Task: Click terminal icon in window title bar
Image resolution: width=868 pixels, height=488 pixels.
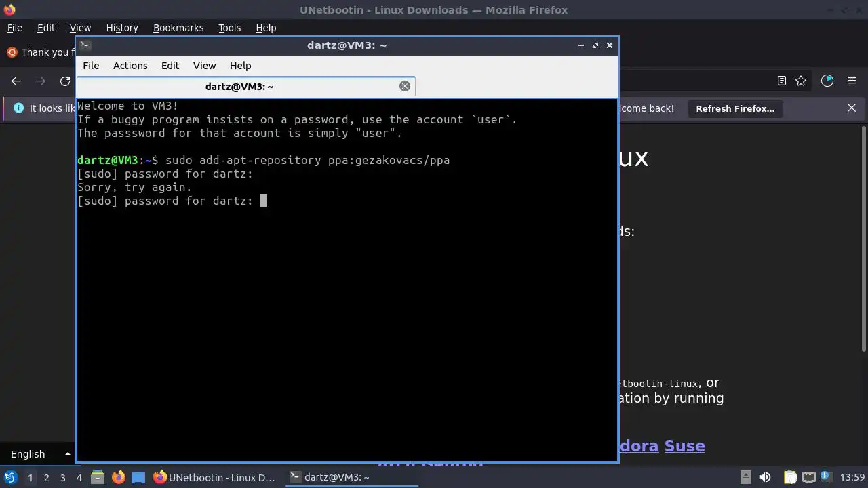Action: [x=85, y=45]
